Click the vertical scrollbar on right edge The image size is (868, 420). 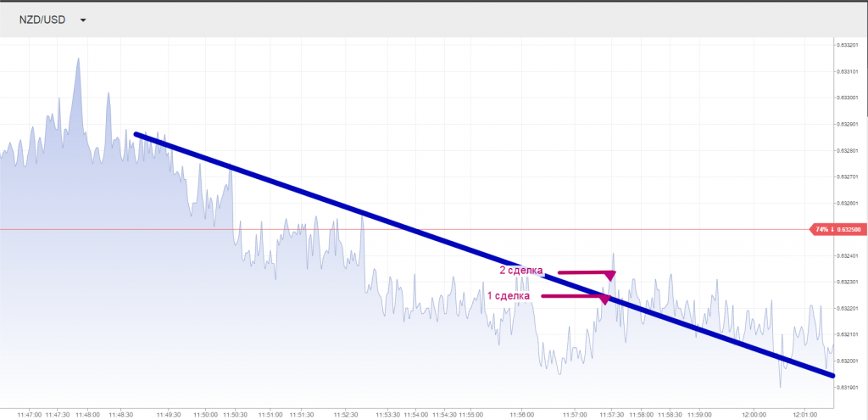pyautogui.click(x=865, y=76)
